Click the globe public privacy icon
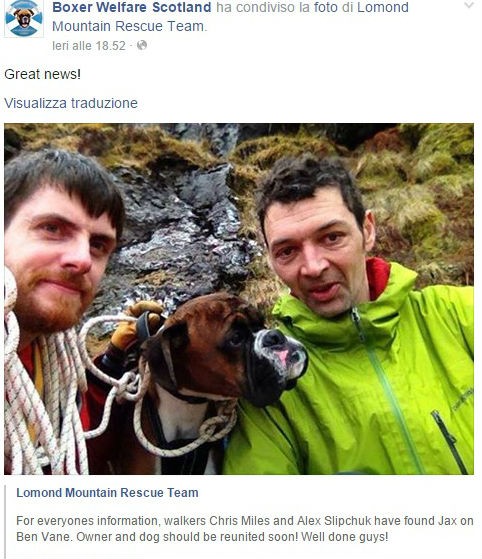 click(x=142, y=45)
